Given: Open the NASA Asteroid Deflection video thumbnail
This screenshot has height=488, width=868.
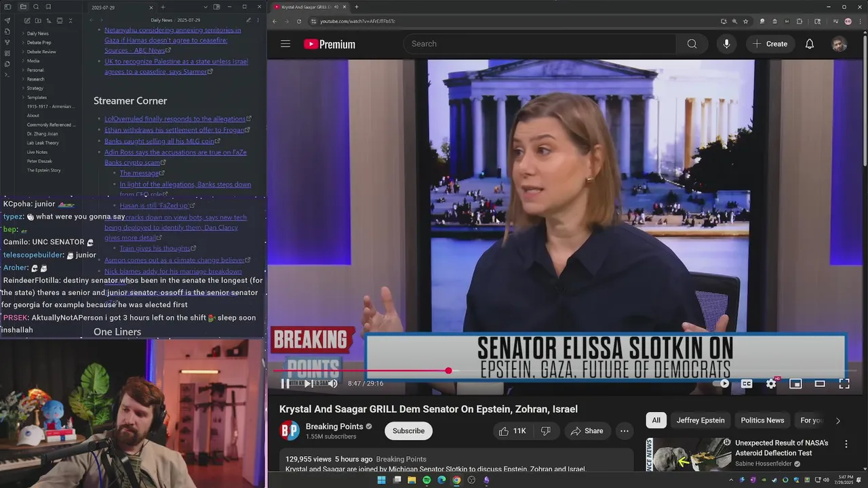Looking at the screenshot, I should click(688, 454).
